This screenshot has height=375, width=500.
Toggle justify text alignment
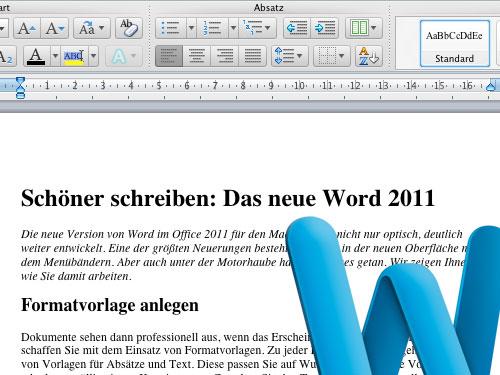253,56
